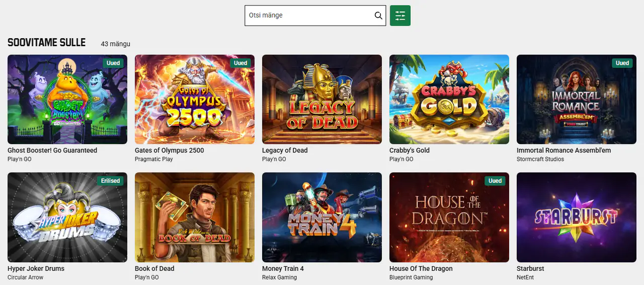Click the 'Uued' badge on House Of The Dragon
Screen dimensions: 644x285
(x=495, y=181)
